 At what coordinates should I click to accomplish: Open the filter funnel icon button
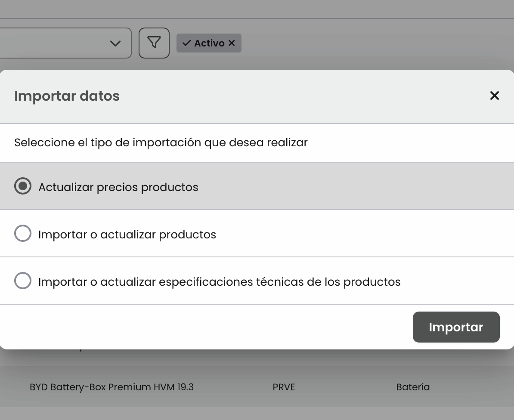tap(154, 43)
